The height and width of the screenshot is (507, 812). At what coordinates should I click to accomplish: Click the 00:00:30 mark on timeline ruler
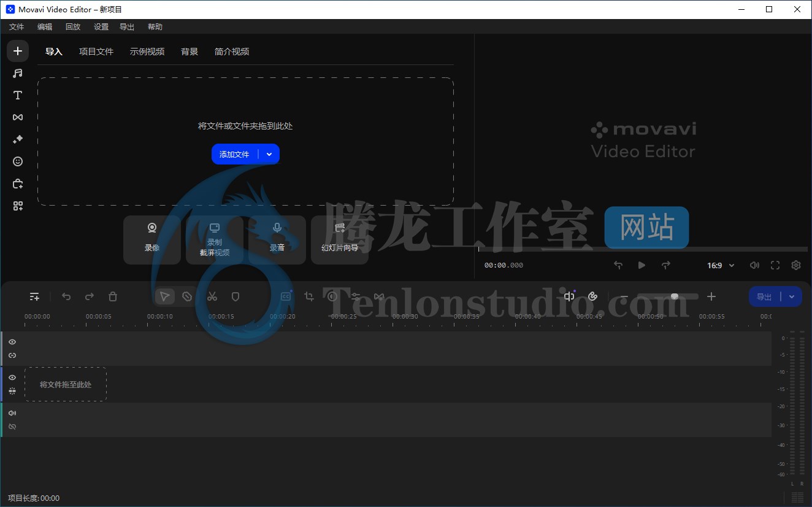pyautogui.click(x=405, y=317)
